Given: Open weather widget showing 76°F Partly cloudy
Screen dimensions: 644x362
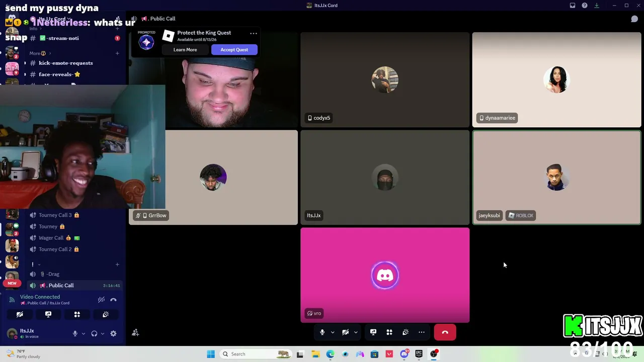Looking at the screenshot, I should (23, 354).
